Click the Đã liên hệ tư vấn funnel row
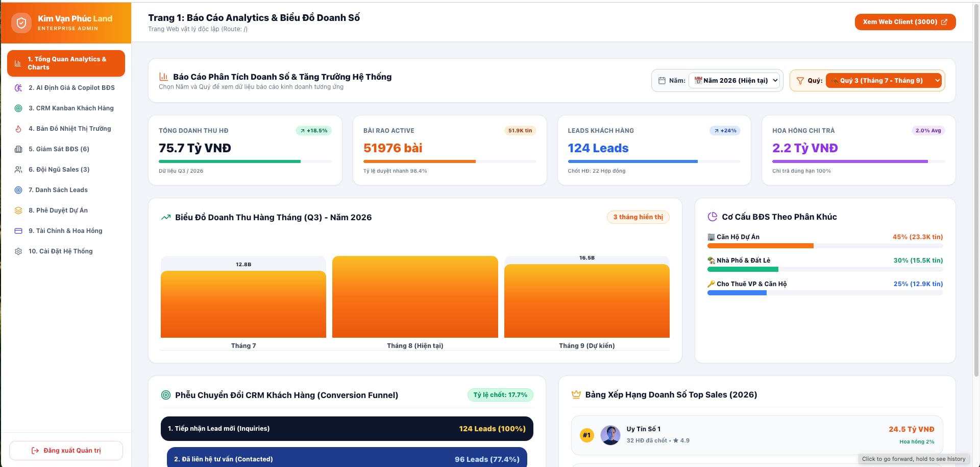 (x=347, y=457)
